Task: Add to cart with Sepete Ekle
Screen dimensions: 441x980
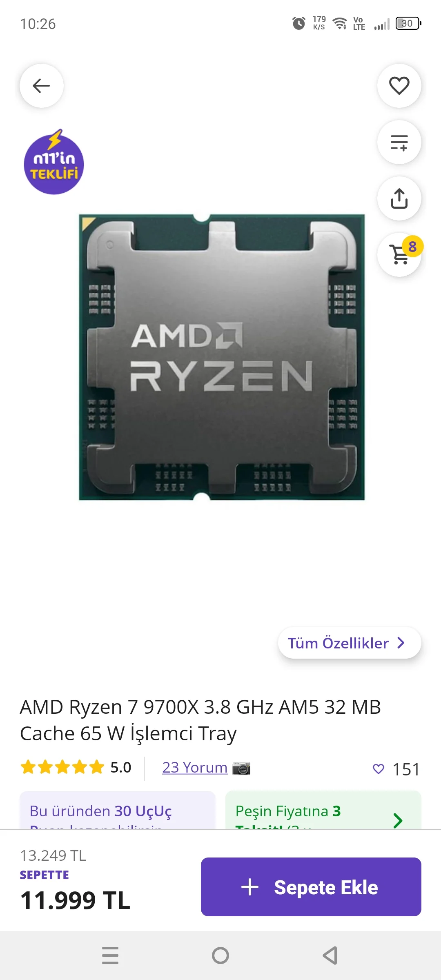Action: coord(311,887)
